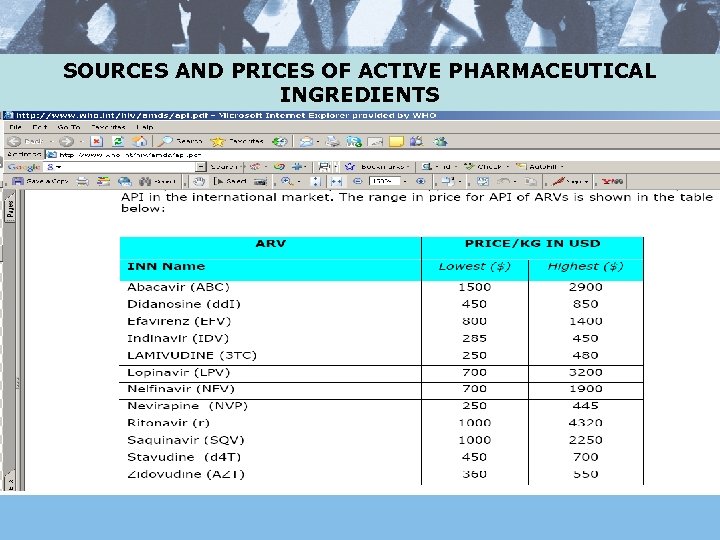Print PDF with Acrobat printer icon

point(83,181)
